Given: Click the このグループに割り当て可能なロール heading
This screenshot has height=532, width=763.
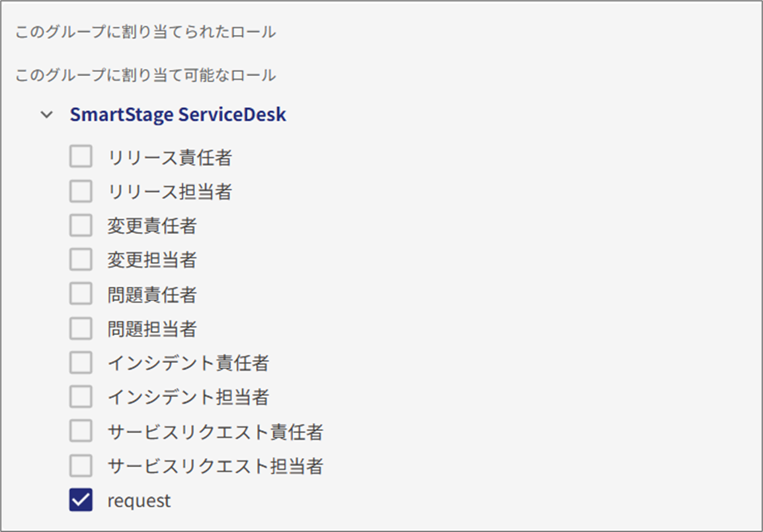Looking at the screenshot, I should (145, 75).
